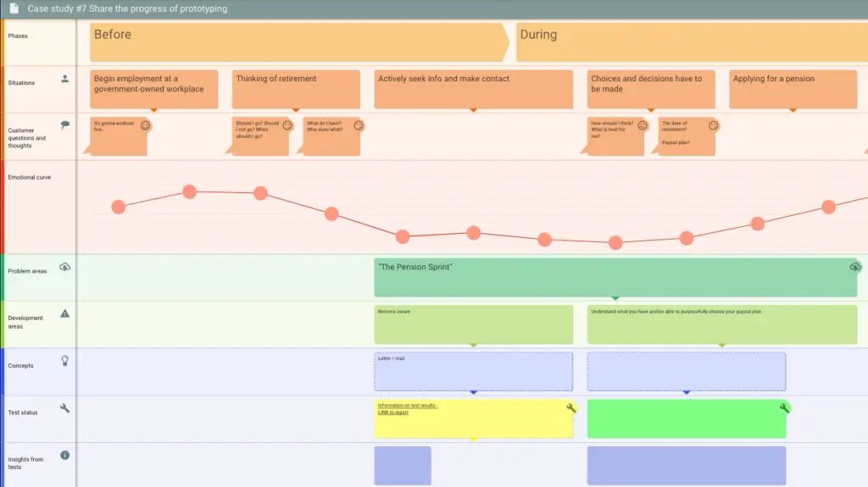The image size is (868, 487).
Task: Click the info icon in Insights from tests row
Action: tap(64, 456)
